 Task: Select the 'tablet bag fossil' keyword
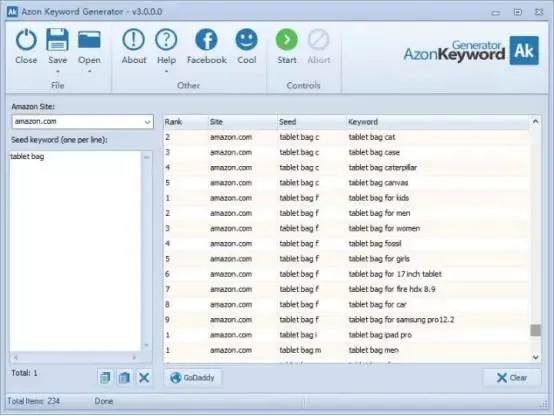(x=375, y=244)
